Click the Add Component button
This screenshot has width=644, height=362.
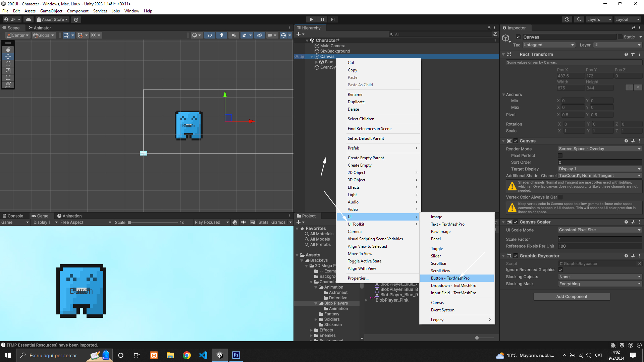click(x=572, y=297)
